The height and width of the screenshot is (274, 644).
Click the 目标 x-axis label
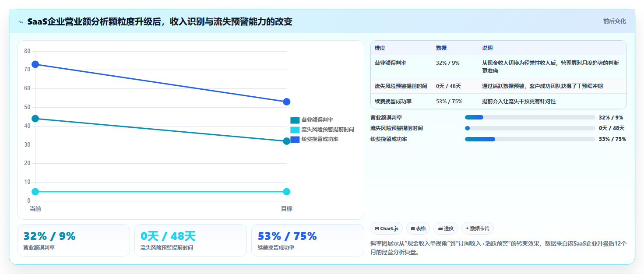pyautogui.click(x=287, y=209)
